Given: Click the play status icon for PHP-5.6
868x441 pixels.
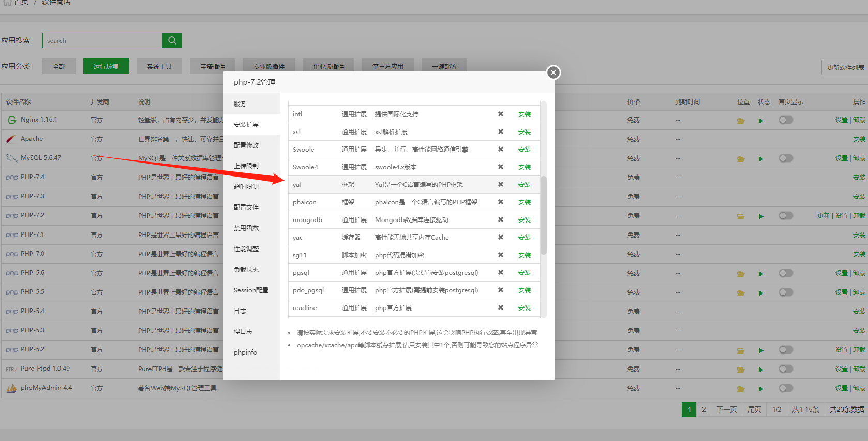Looking at the screenshot, I should click(x=761, y=274).
